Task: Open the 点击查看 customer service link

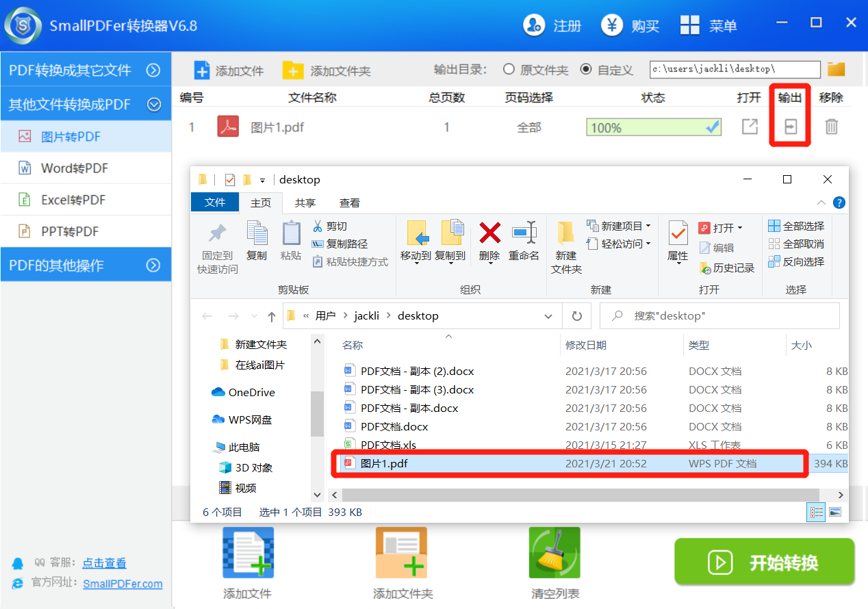Action: click(105, 563)
